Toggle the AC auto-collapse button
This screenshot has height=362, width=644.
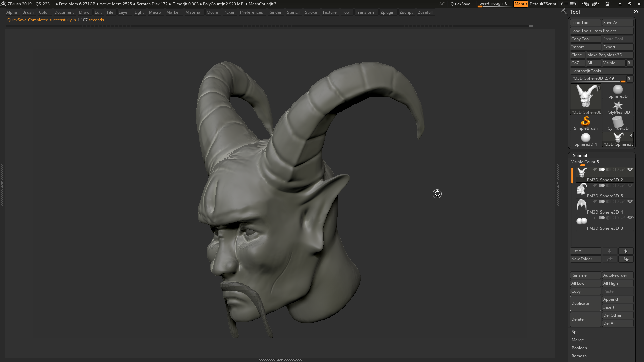coord(442,4)
